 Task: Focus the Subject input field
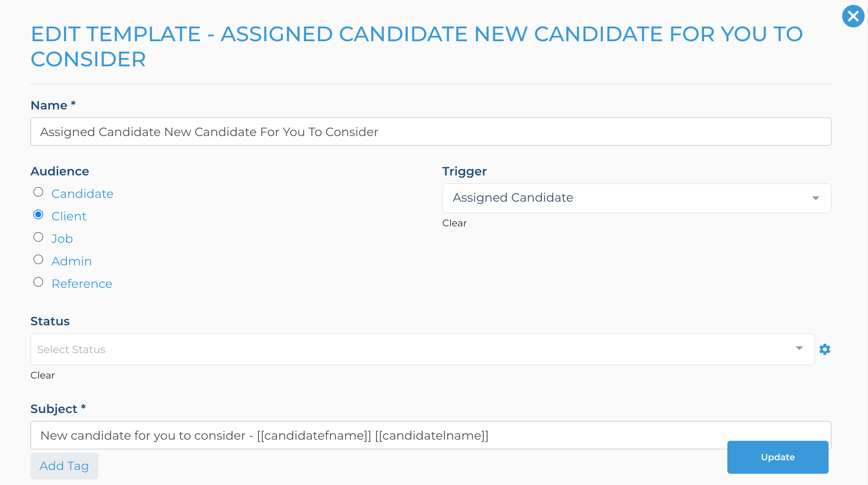pos(431,435)
